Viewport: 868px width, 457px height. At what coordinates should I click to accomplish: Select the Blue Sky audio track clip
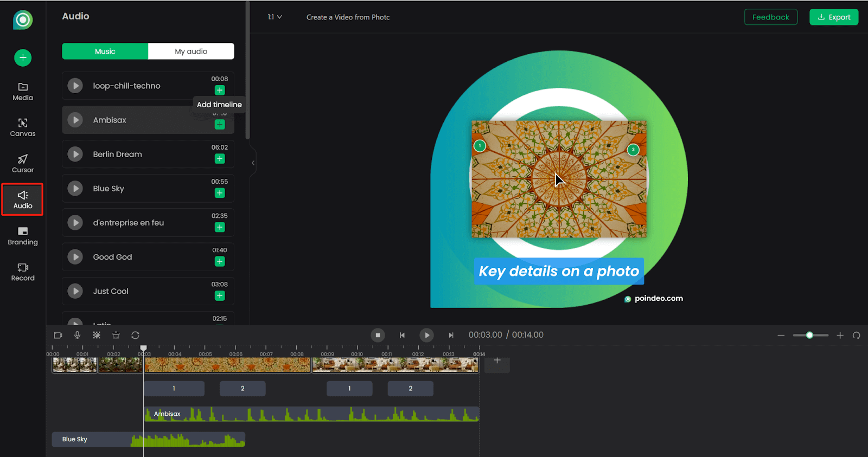click(x=148, y=439)
